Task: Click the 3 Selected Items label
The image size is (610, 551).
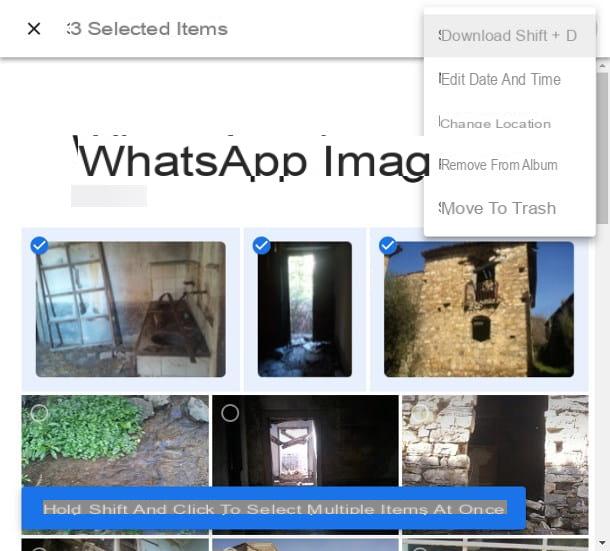Action: (147, 29)
